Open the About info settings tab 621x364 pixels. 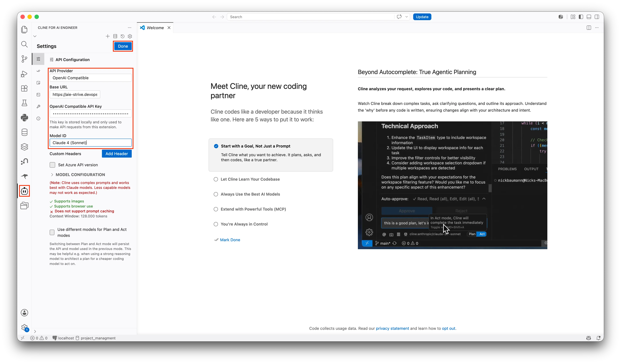pyautogui.click(x=38, y=118)
